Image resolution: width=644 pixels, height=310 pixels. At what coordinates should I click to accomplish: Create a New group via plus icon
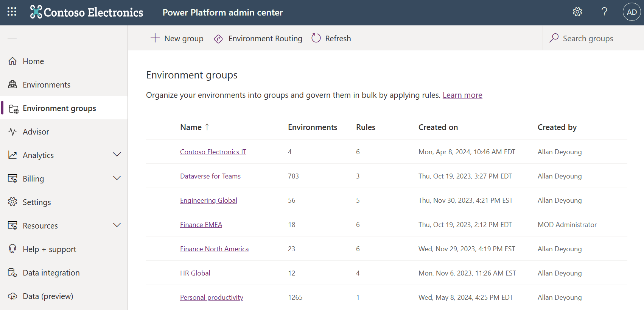click(177, 38)
